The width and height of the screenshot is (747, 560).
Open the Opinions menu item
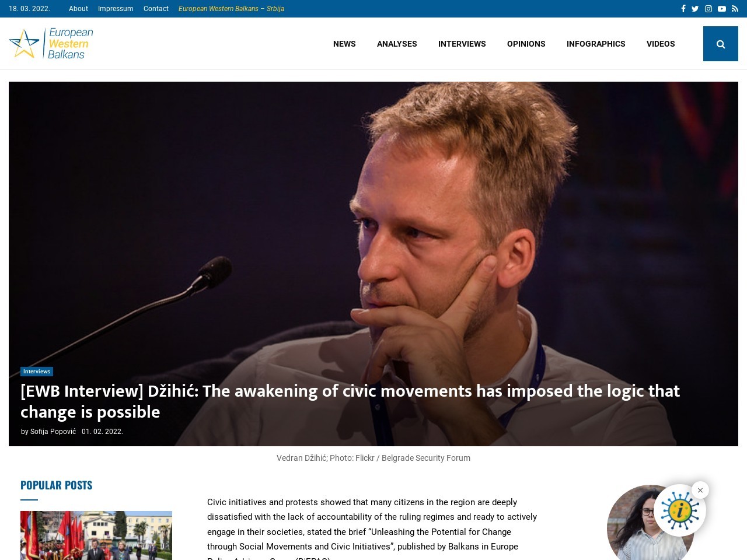click(526, 44)
